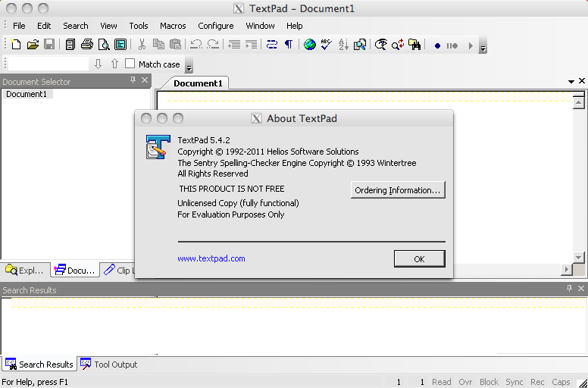Viewport: 588px width, 388px height.
Task: Open Document Properties toolbar icon
Action: tap(120, 44)
